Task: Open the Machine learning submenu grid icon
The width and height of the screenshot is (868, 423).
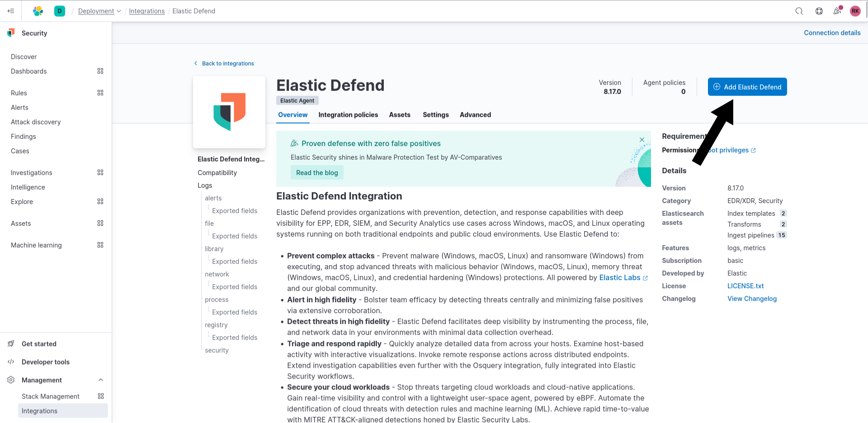Action: pos(100,245)
